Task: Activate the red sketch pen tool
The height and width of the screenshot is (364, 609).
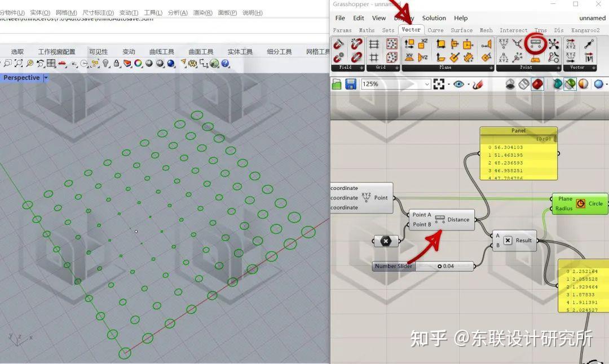Action: click(478, 84)
